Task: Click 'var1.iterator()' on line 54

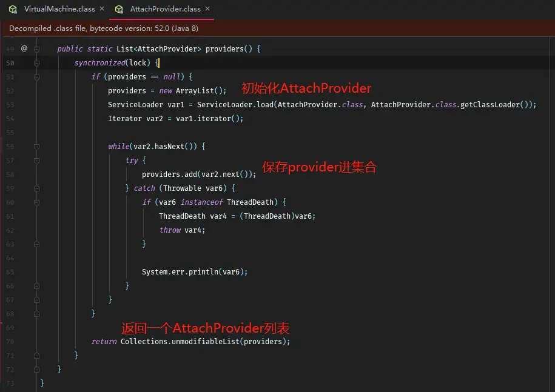Action: click(208, 118)
